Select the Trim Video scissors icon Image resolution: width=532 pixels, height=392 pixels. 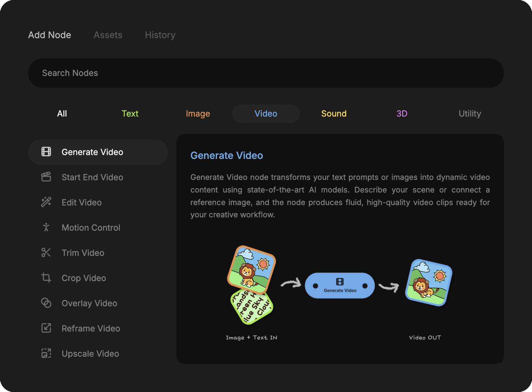(46, 253)
